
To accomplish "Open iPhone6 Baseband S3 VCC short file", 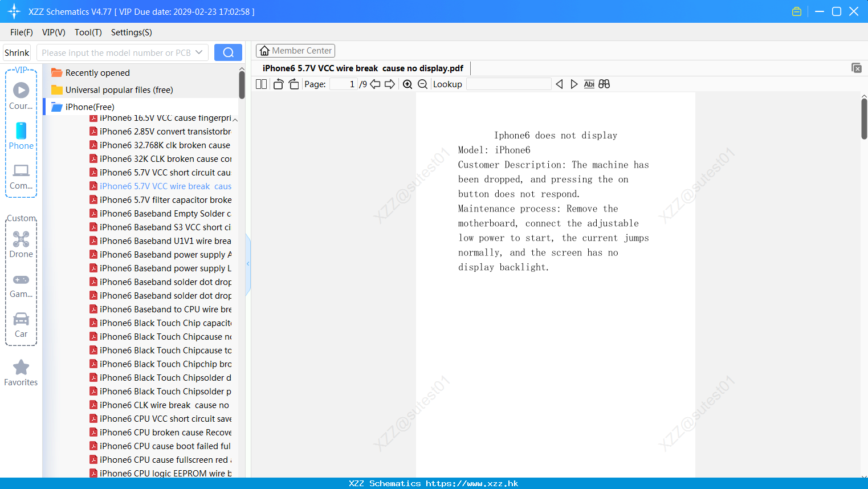I will [x=160, y=227].
